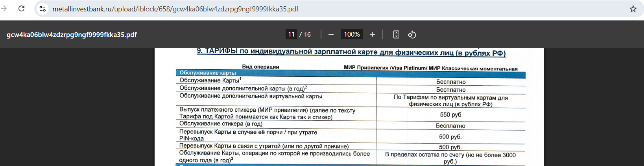Click 'Бесплатно' for additional card service

451,90
